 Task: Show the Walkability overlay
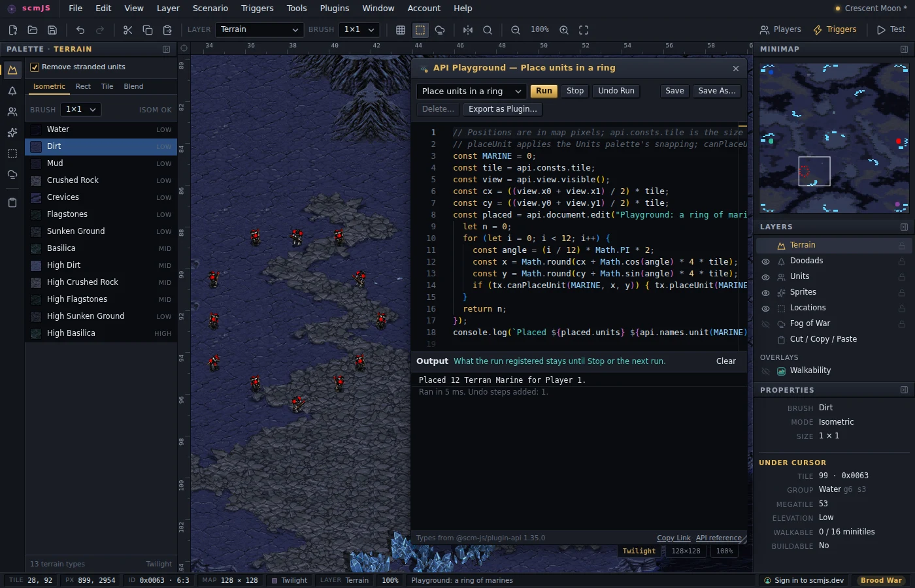[x=766, y=371]
